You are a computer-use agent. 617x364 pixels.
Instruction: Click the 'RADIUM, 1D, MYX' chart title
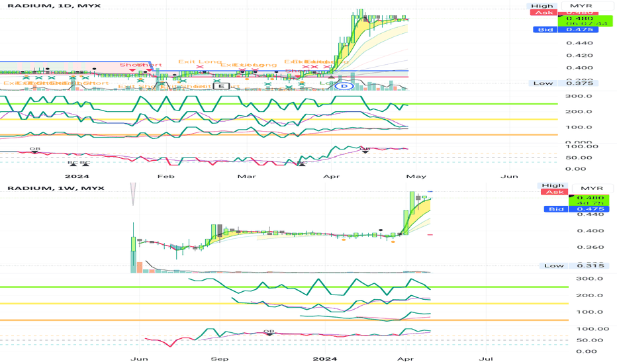54,6
